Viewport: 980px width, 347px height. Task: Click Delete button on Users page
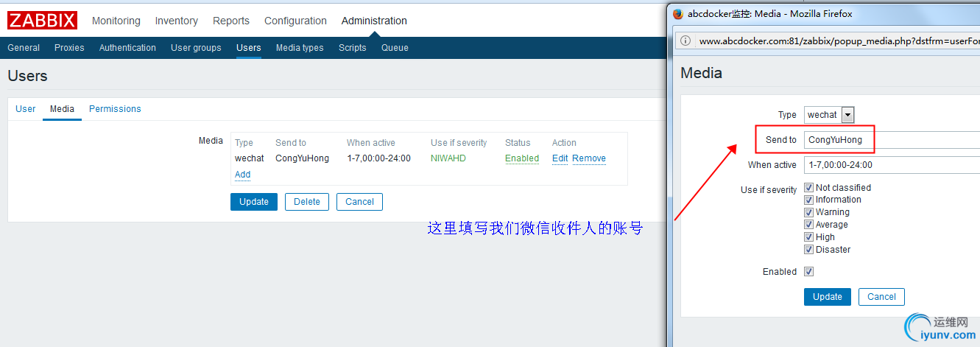307,202
